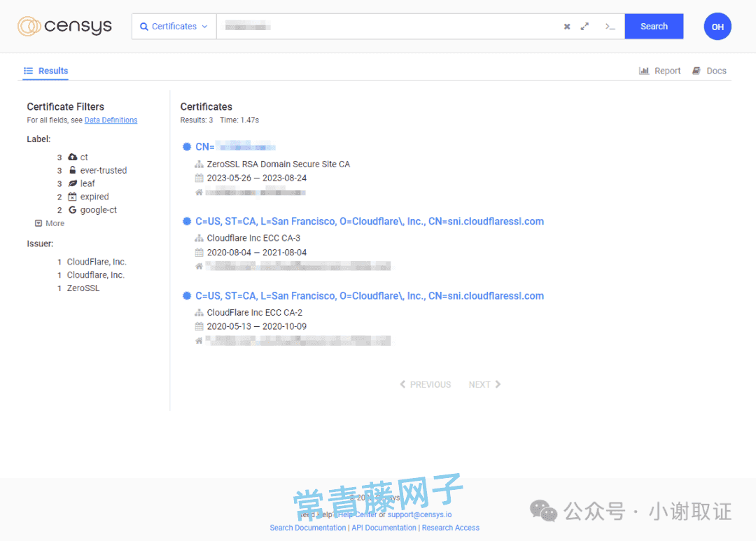The height and width of the screenshot is (541, 756).
Task: Click the support@censys.io email link
Action: point(419,514)
